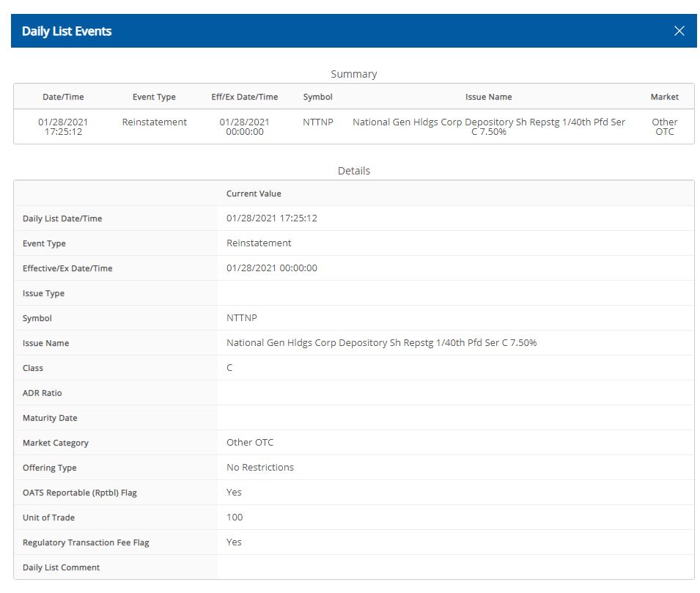The height and width of the screenshot is (593, 700).
Task: Click the Daily List Date/Time row label
Action: (x=62, y=219)
